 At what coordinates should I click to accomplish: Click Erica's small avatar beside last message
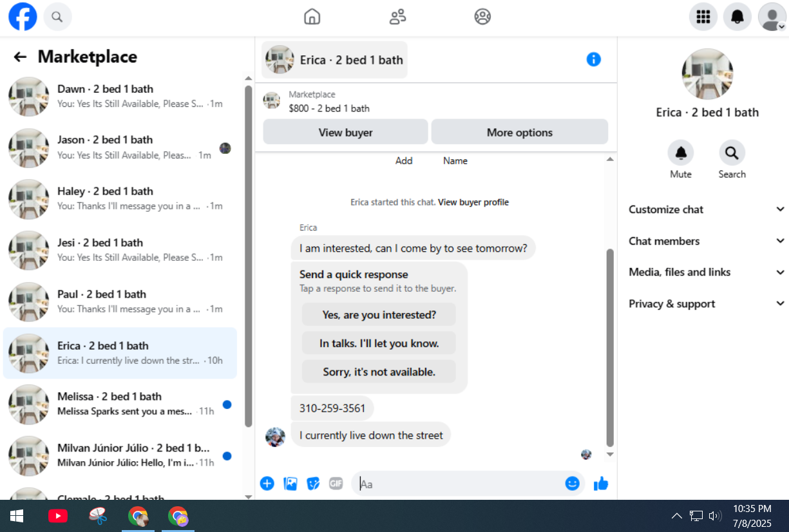tap(275, 437)
